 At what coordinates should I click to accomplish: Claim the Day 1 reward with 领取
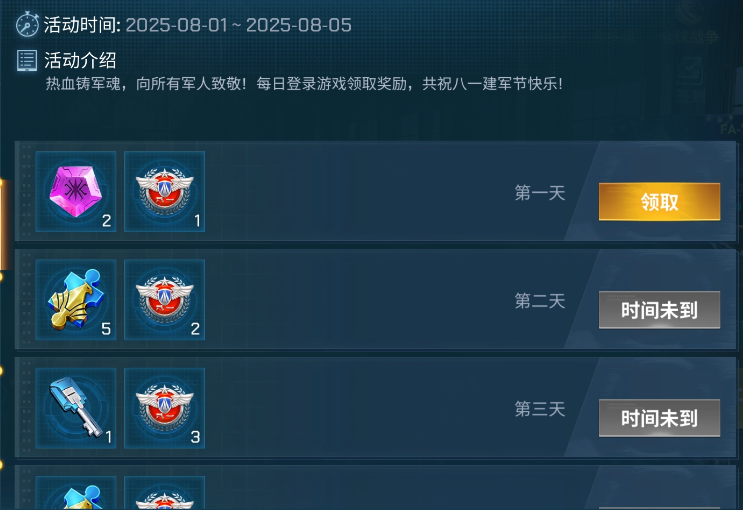point(659,201)
